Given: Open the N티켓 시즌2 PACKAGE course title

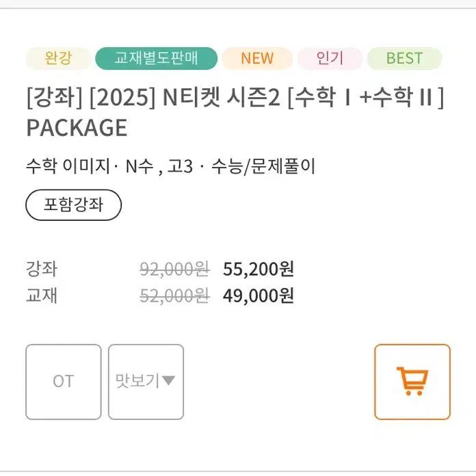Looking at the screenshot, I should coord(235,112).
